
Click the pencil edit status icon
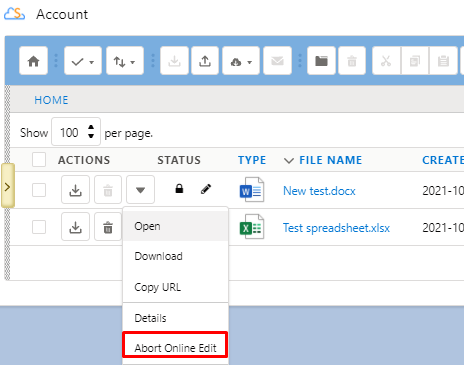point(206,189)
